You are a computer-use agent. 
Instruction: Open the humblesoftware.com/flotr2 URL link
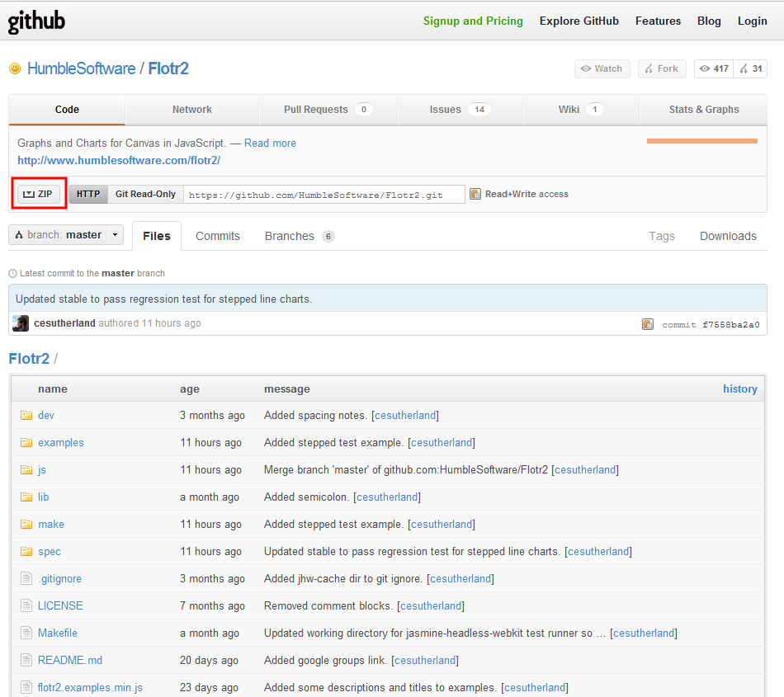tap(119, 160)
